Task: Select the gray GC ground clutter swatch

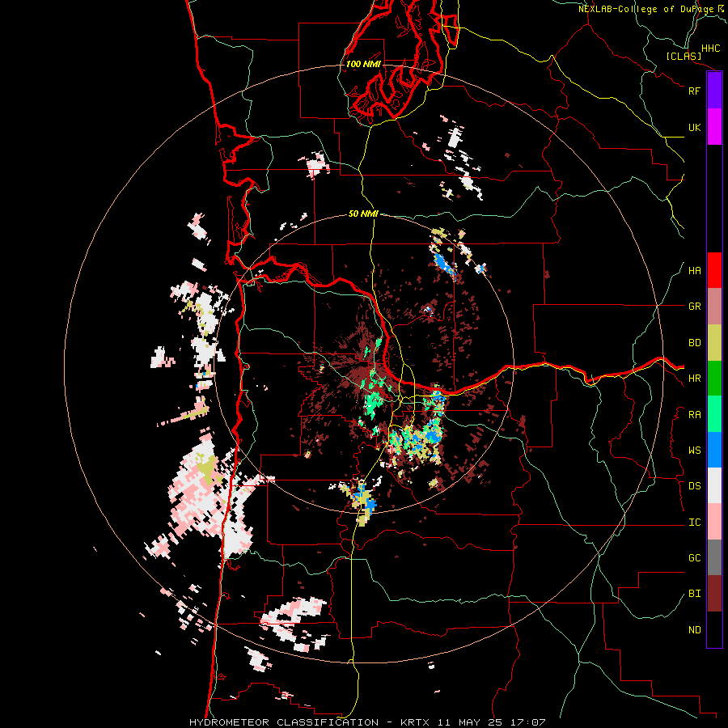Action: [x=714, y=557]
